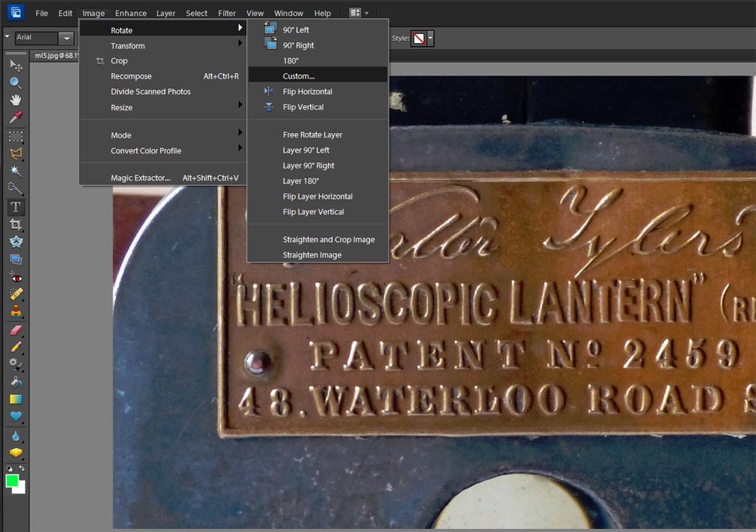The image size is (756, 532).
Task: Select the Cookie Cutter star tool
Action: 16,241
